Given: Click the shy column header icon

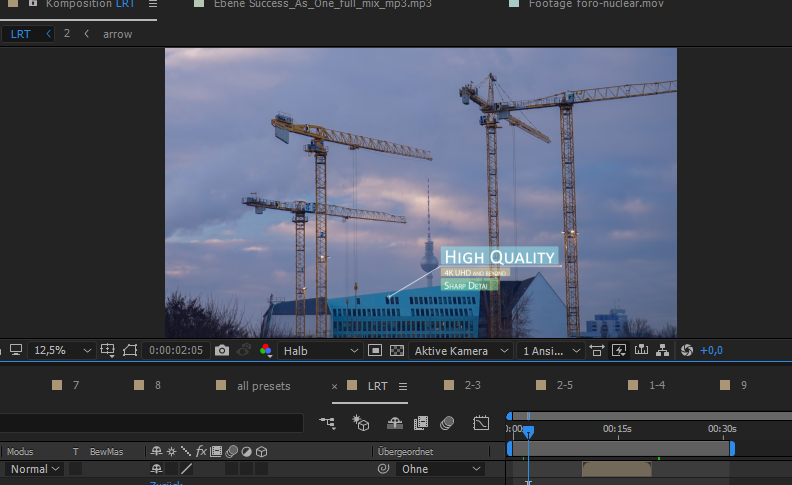Looking at the screenshot, I should click(x=157, y=451).
